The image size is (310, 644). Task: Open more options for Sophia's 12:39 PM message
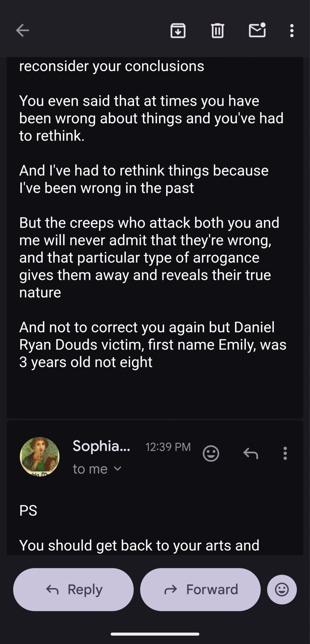[285, 453]
